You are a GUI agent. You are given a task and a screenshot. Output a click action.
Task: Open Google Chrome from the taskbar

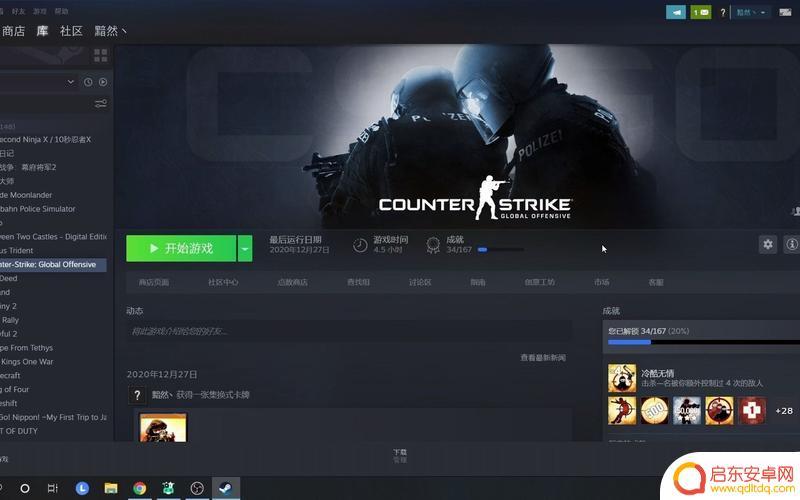pyautogui.click(x=139, y=488)
